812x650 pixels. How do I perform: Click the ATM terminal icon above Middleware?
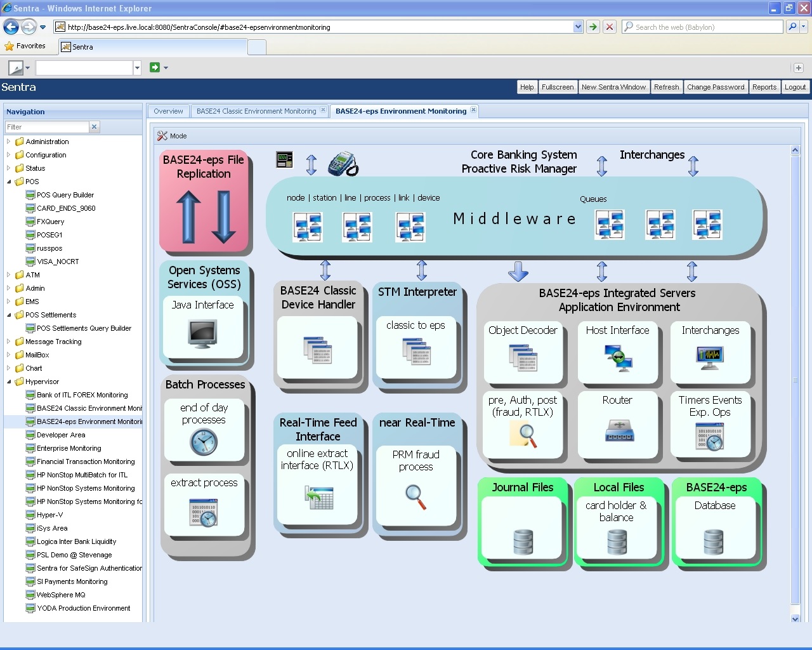point(285,160)
